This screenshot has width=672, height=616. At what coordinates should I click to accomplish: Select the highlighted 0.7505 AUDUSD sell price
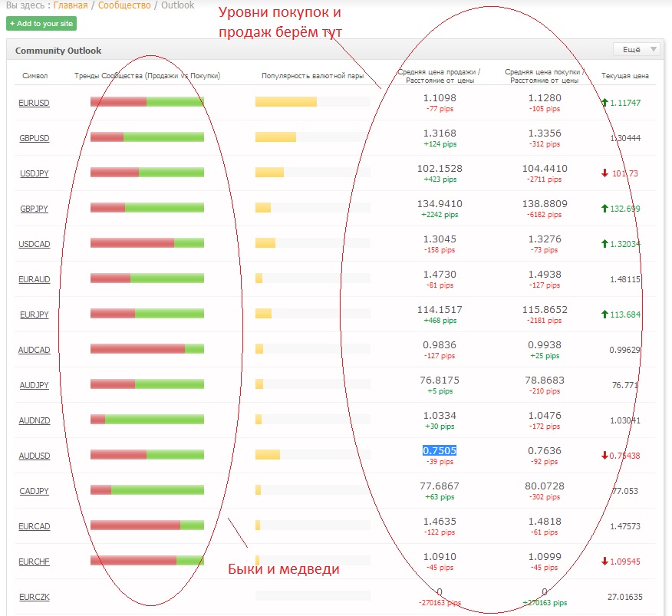point(440,450)
